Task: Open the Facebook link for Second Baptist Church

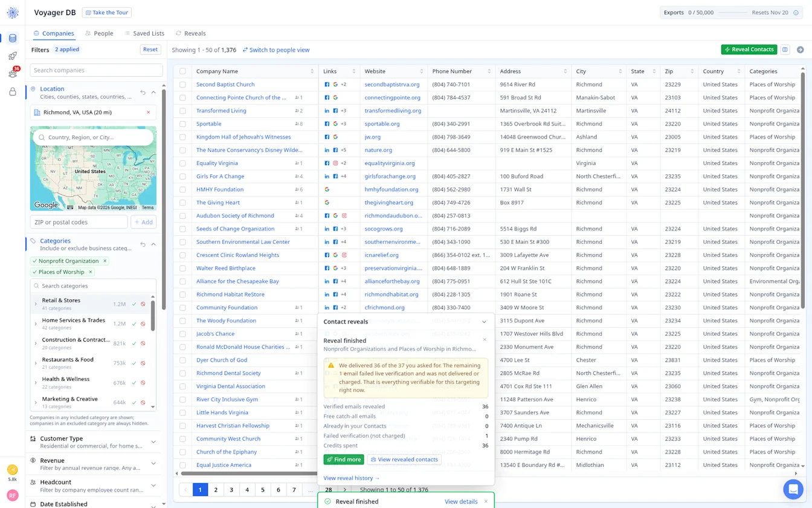Action: pyautogui.click(x=327, y=85)
